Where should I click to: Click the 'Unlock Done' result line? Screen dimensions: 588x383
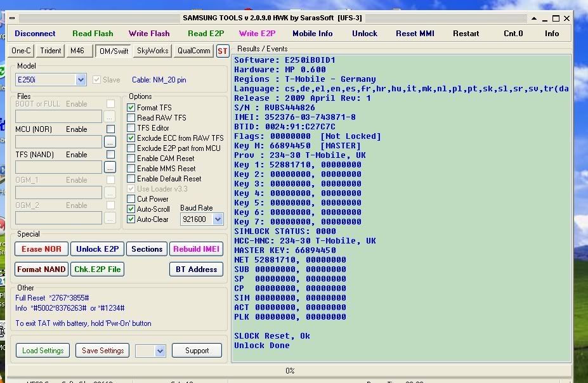[262, 346]
